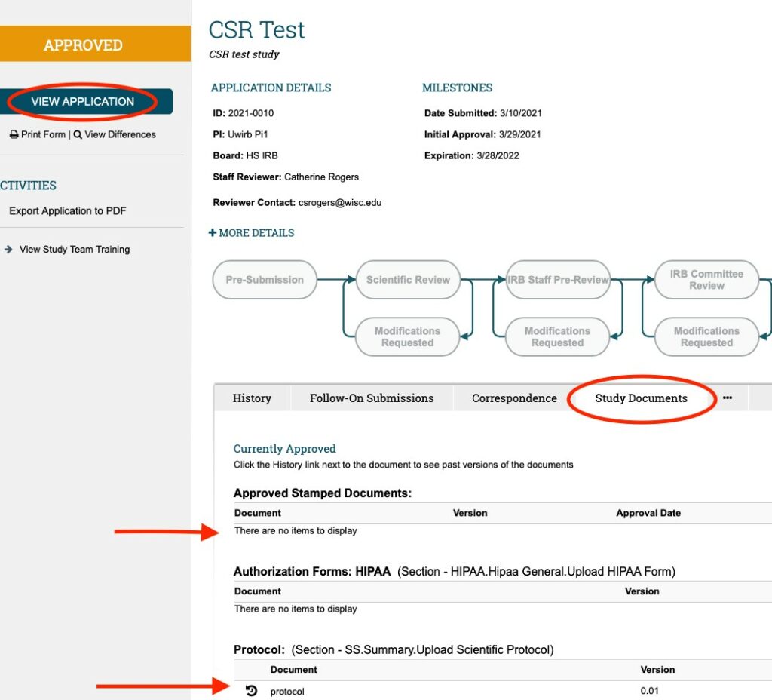Click the Pre-Submission workflow step
The width and height of the screenshot is (772, 700).
point(265,280)
